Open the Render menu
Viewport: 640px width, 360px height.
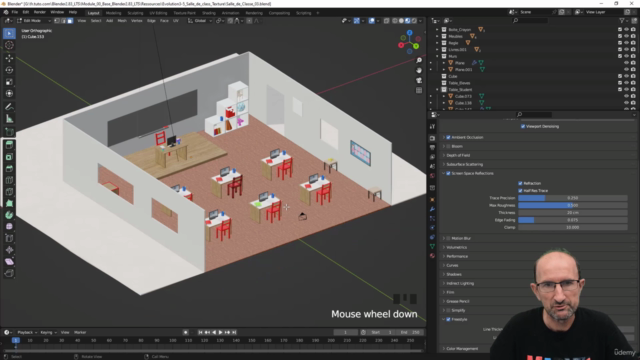40,12
